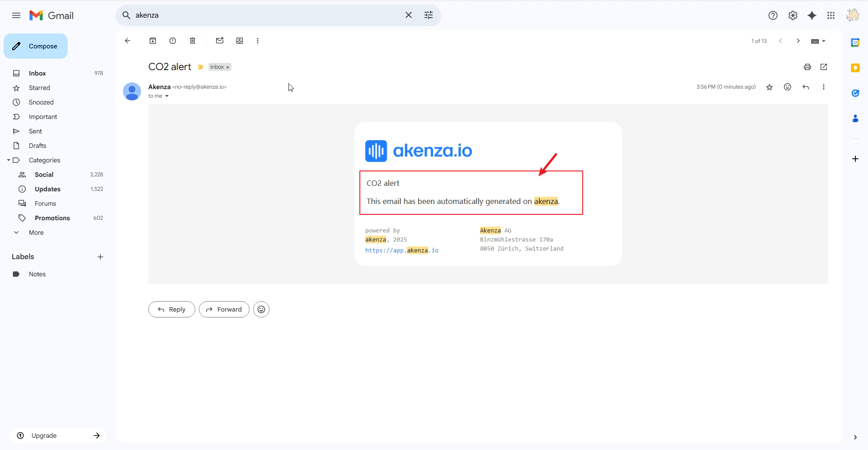Open the https://app.akenza.io link

tap(402, 250)
